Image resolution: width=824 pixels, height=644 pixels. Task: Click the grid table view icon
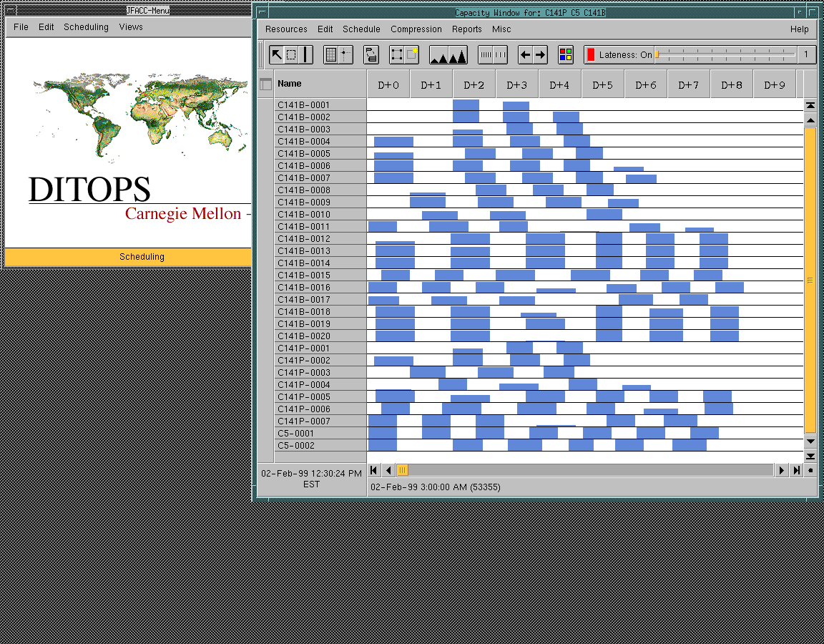click(x=330, y=54)
